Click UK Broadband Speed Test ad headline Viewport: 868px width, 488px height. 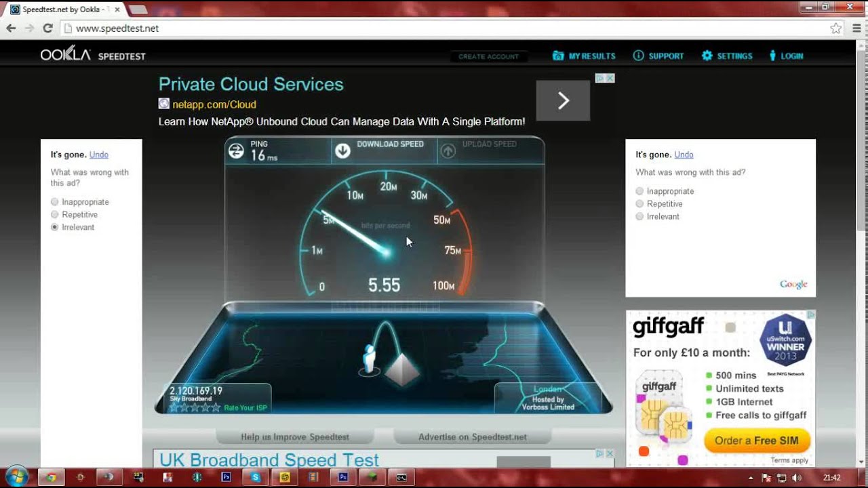pyautogui.click(x=269, y=460)
